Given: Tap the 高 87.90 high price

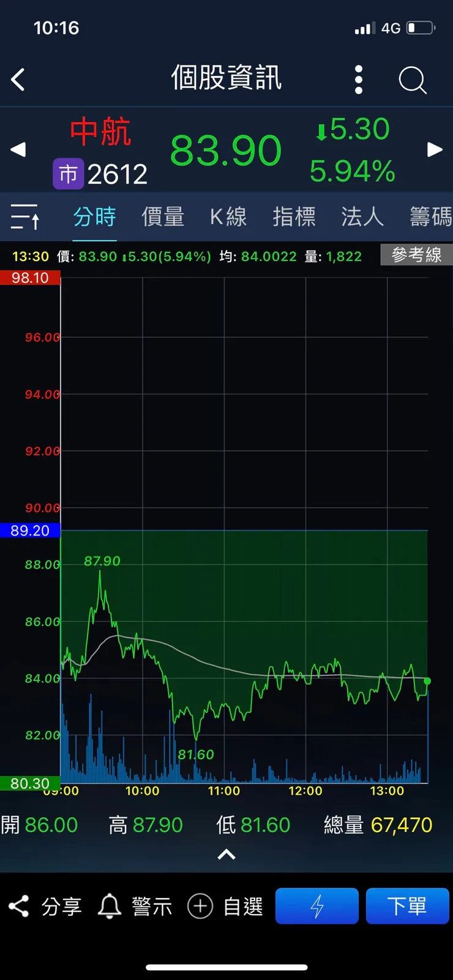Looking at the screenshot, I should point(146,825).
